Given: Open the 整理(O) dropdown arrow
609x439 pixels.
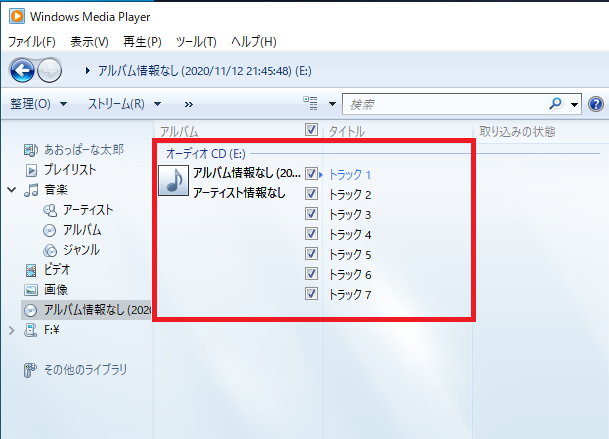Looking at the screenshot, I should coord(63,104).
